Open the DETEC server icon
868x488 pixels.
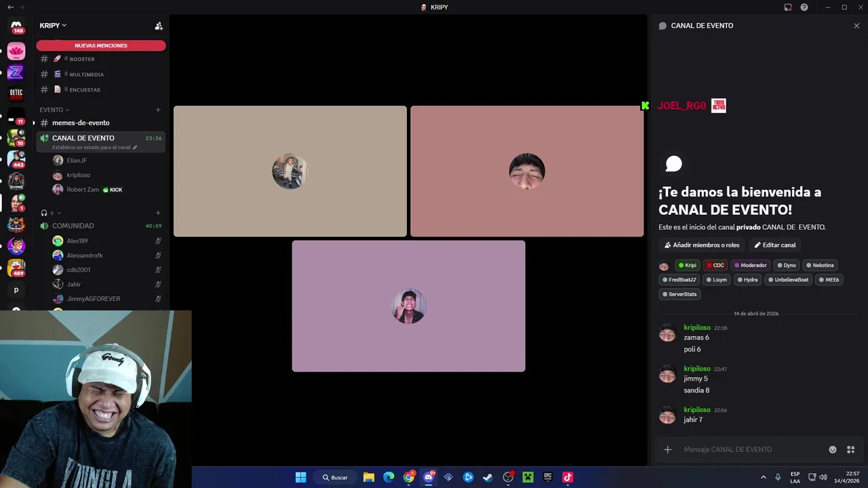[16, 93]
